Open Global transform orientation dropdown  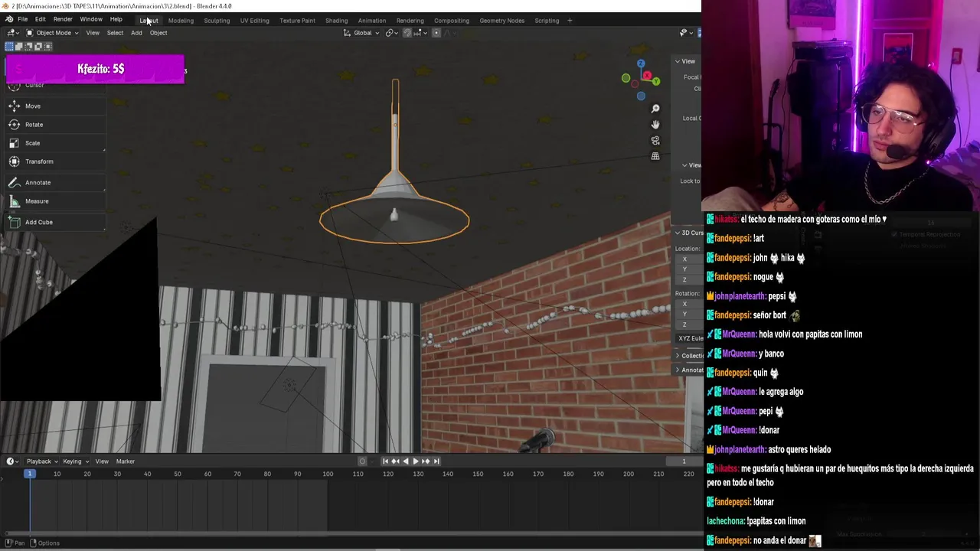pyautogui.click(x=361, y=33)
